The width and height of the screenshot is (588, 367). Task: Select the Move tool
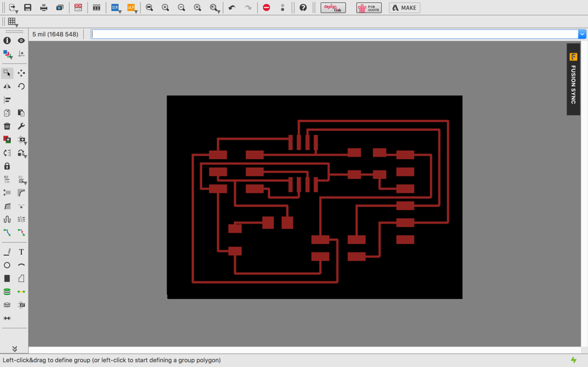coord(21,73)
